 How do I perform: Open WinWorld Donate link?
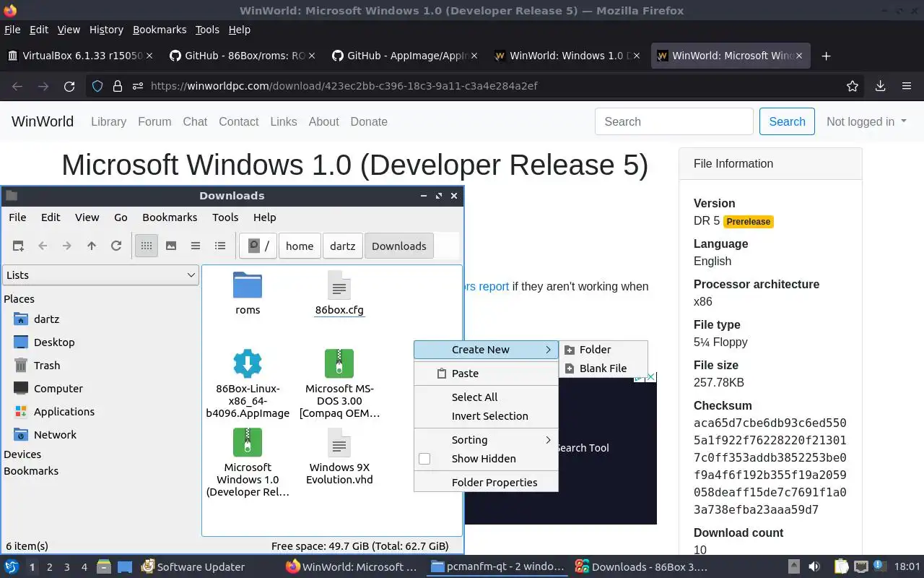[x=369, y=121]
